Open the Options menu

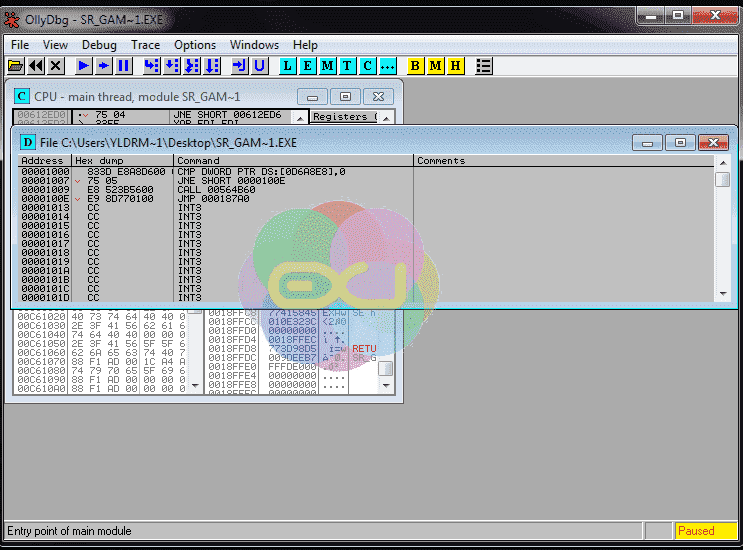(x=195, y=45)
